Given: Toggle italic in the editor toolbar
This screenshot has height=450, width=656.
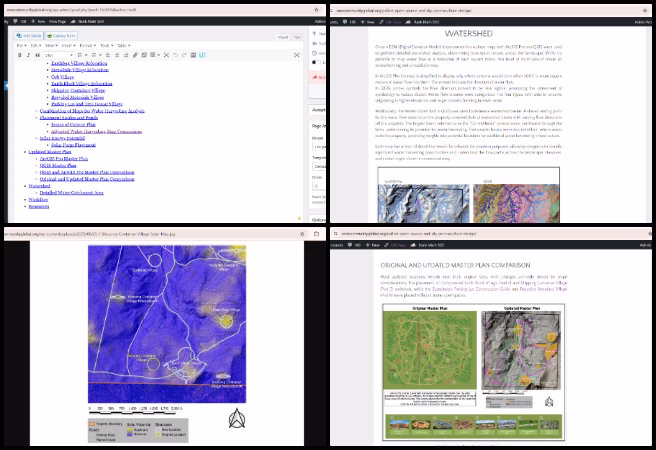Looking at the screenshot, I should pos(28,55).
